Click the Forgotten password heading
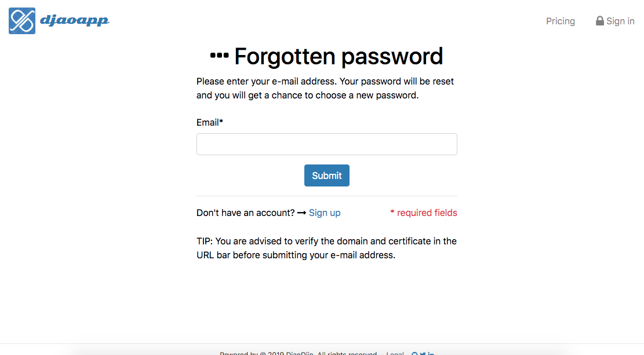The image size is (644, 355). (339, 56)
